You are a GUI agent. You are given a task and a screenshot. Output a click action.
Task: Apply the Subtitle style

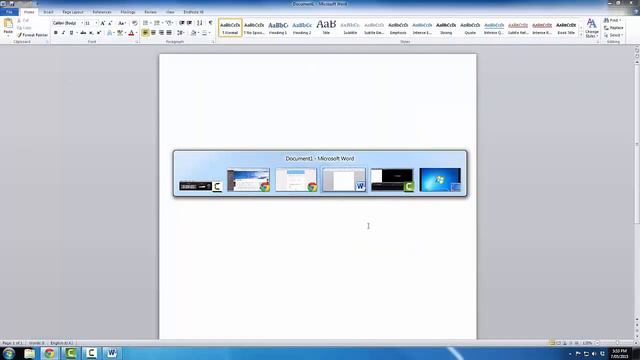[350, 28]
